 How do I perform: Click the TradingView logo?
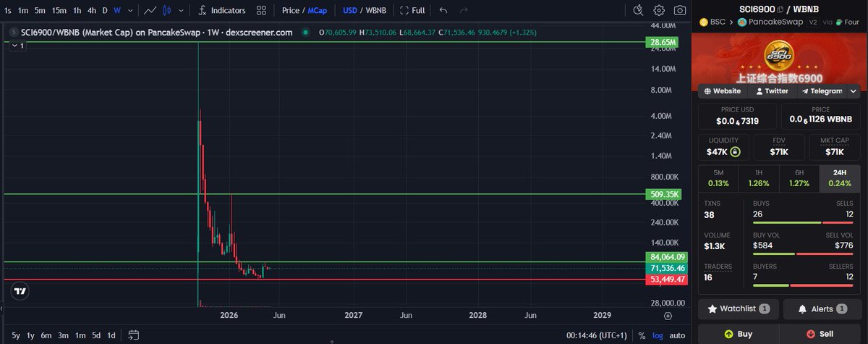(20, 291)
